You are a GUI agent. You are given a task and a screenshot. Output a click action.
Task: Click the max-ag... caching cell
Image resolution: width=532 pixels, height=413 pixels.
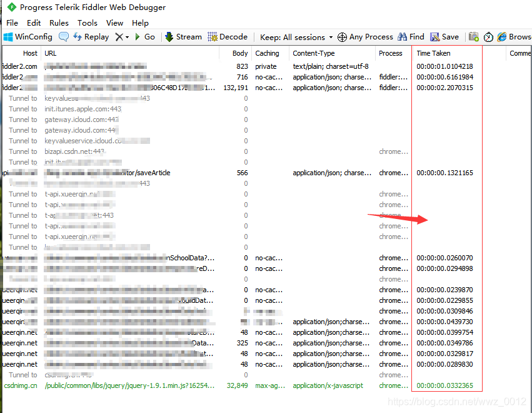270,385
